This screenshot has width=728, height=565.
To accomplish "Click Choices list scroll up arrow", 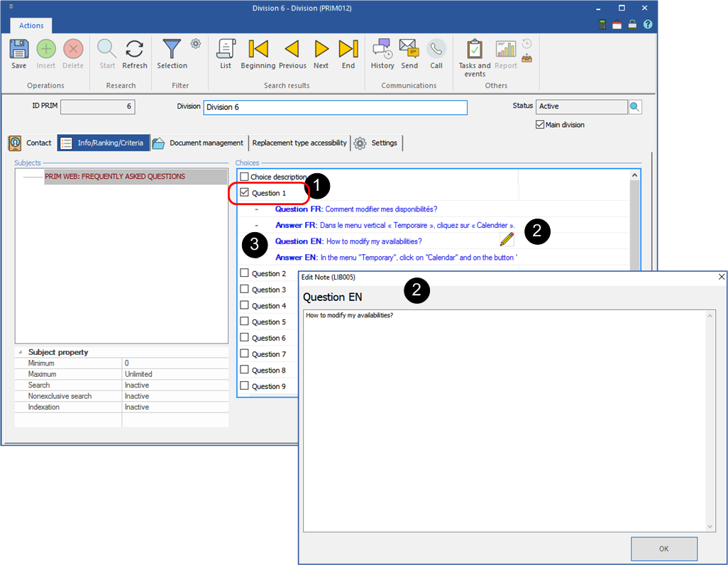I will point(634,175).
